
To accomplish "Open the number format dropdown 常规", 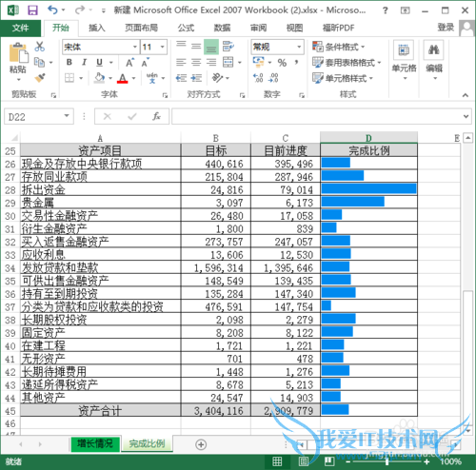I will click(299, 47).
